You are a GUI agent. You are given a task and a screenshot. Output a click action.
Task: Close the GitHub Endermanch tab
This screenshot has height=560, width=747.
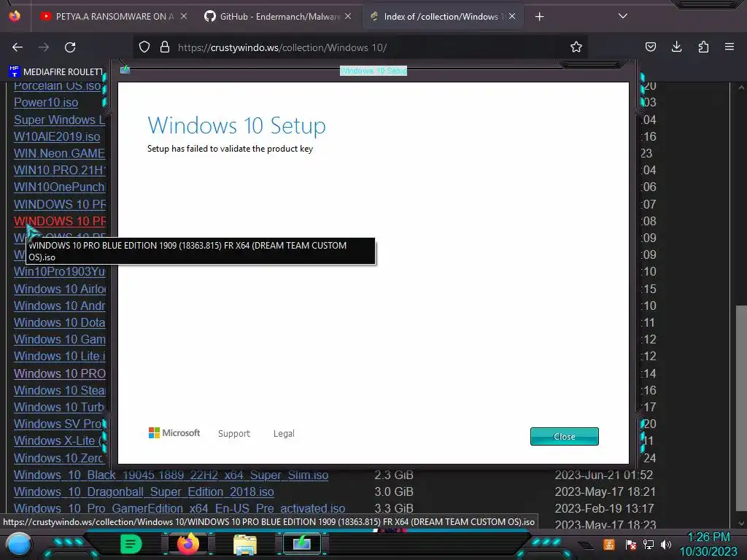click(348, 16)
